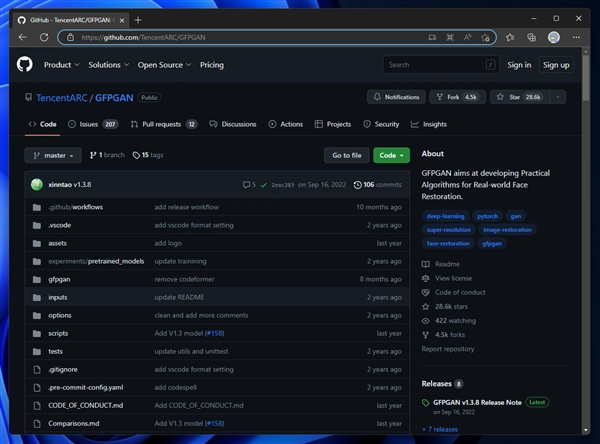Open the browser settings ellipsis menu

point(576,37)
